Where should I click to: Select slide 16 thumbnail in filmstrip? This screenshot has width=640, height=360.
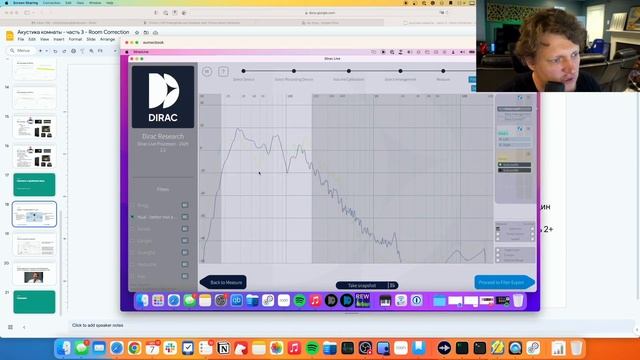pyautogui.click(x=34, y=156)
